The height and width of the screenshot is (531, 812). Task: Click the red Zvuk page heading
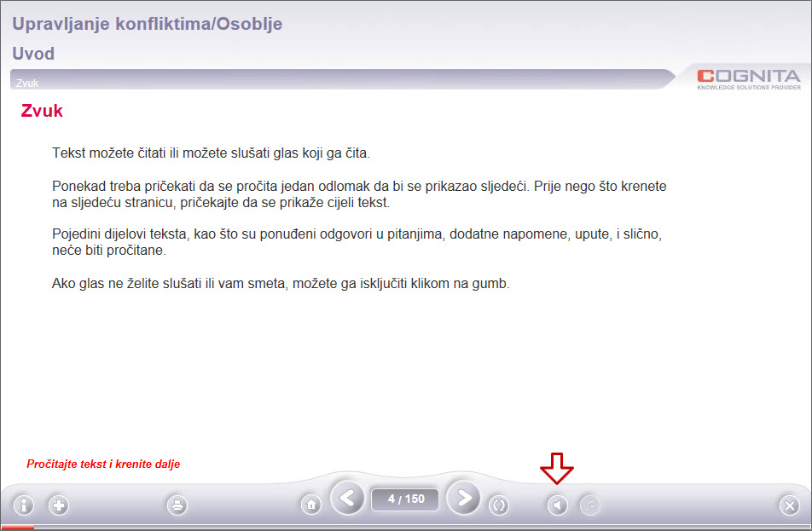click(42, 111)
